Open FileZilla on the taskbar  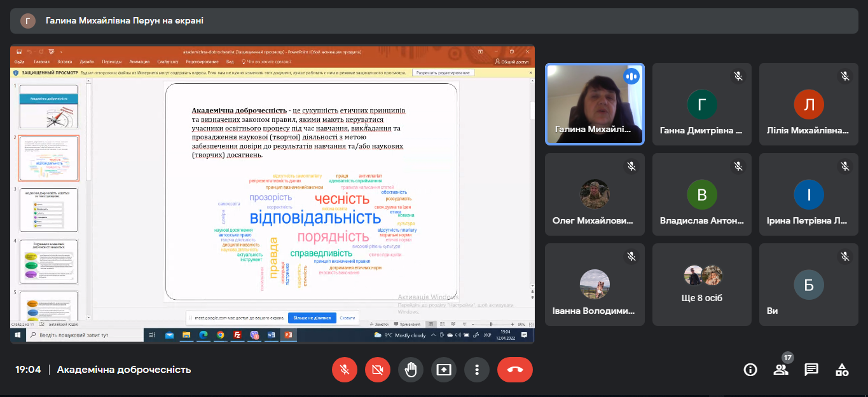click(x=237, y=335)
